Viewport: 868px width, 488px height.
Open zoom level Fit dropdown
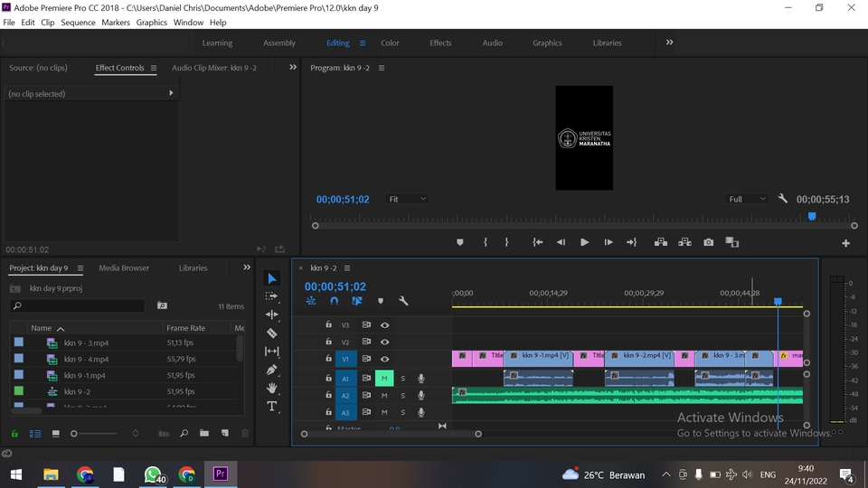407,199
